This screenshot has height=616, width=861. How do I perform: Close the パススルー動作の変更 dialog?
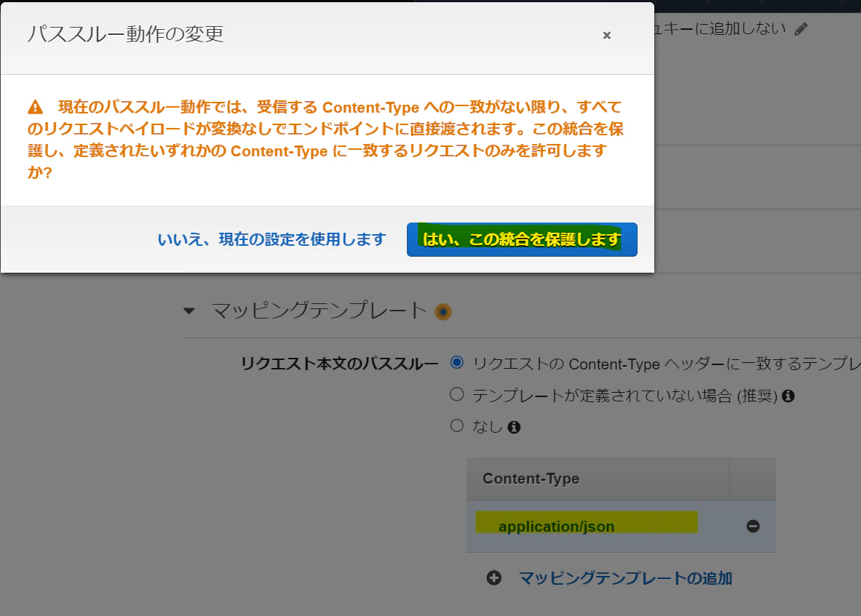(607, 36)
